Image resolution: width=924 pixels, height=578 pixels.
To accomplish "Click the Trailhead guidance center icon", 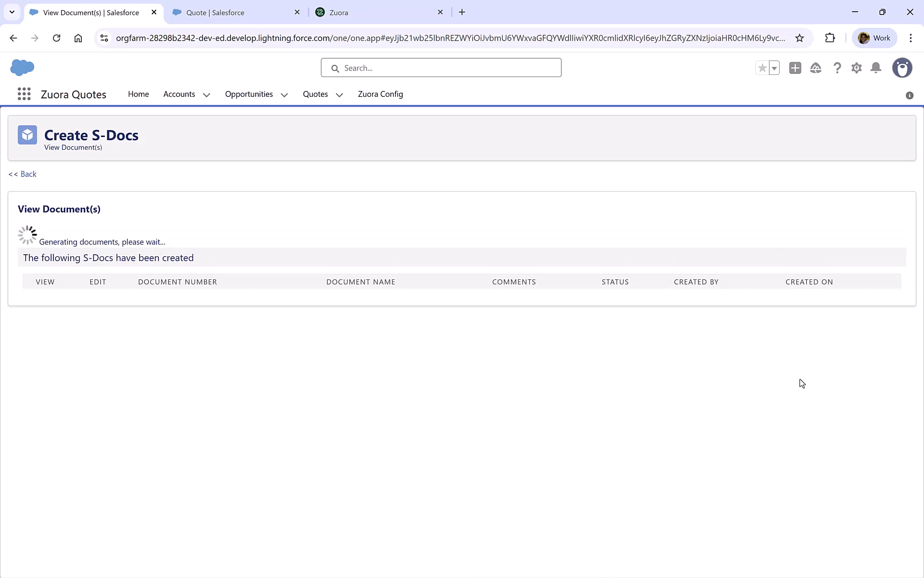I will click(816, 68).
